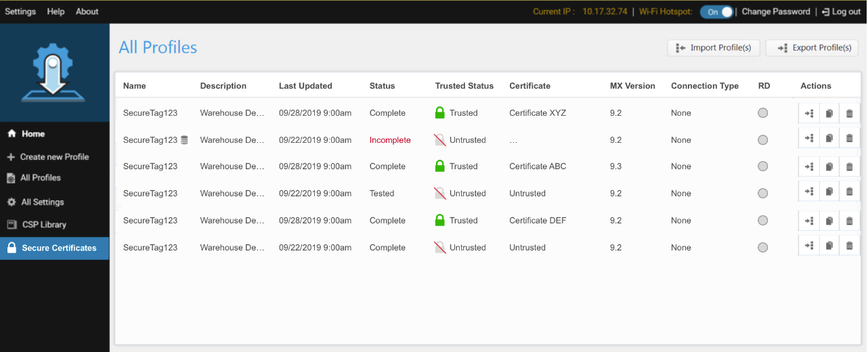Select the RD radio button in the Incomplete row
868x352 pixels.
click(763, 140)
